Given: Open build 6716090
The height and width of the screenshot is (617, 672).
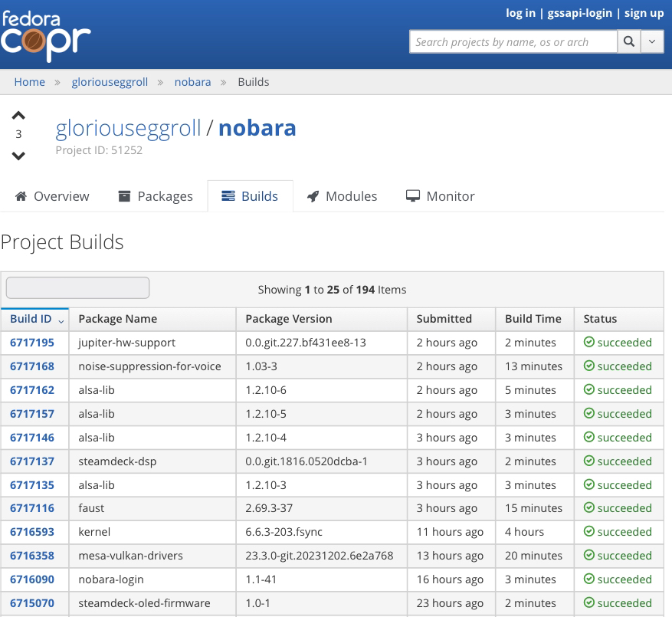Looking at the screenshot, I should pyautogui.click(x=32, y=579).
